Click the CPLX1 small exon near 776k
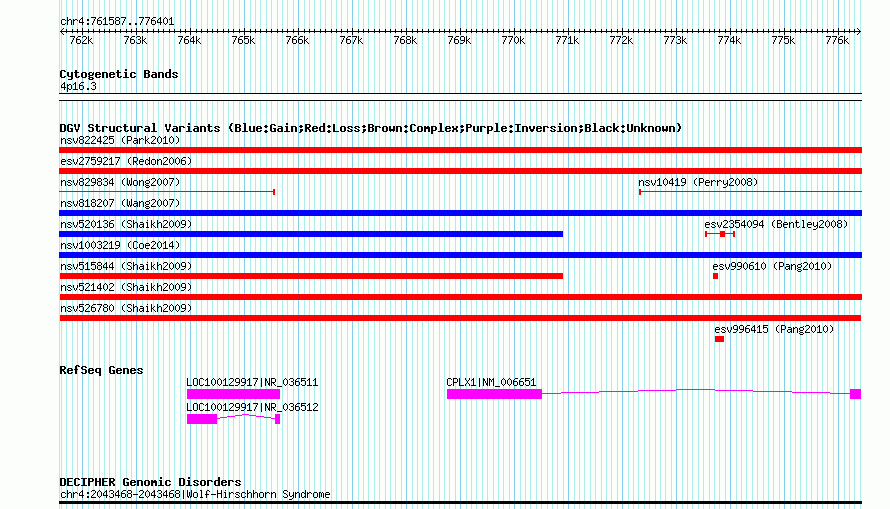Viewport: 890px width, 509px height. tap(855, 394)
